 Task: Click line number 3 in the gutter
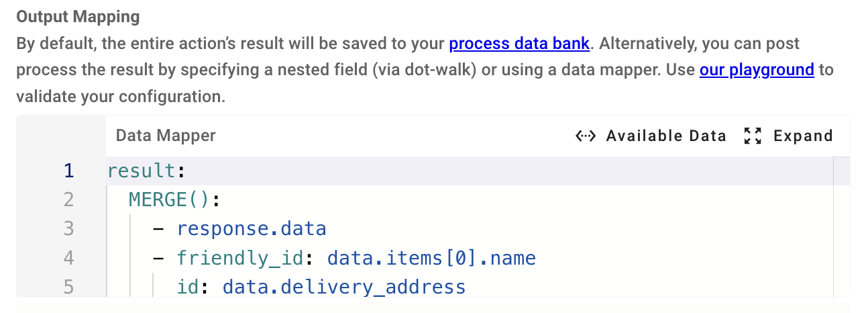69,229
